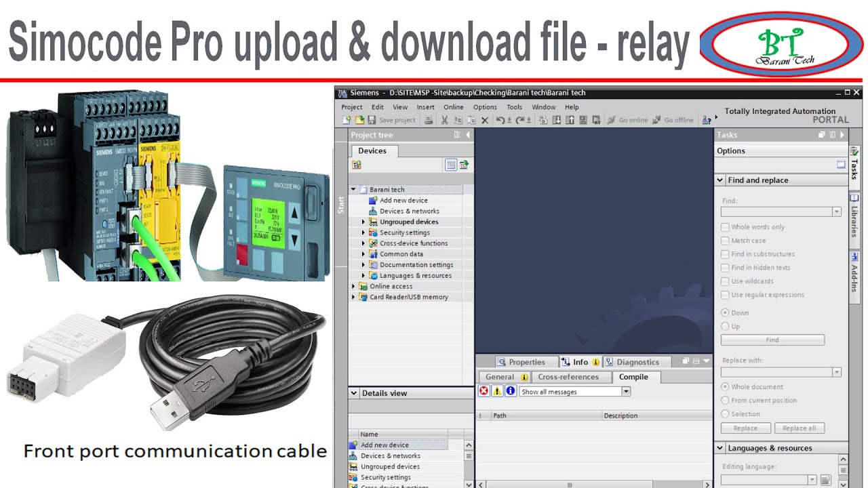Open Devices & networks in Project tree
The width and height of the screenshot is (868, 488).
click(410, 211)
